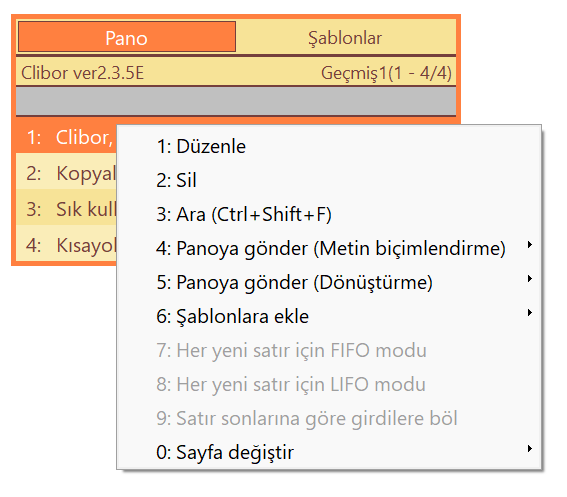
Task: Choose Sil from the context menu
Action: 329,180
